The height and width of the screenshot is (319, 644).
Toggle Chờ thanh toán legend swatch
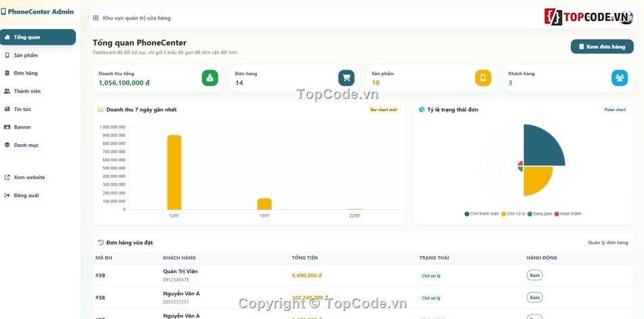point(466,214)
